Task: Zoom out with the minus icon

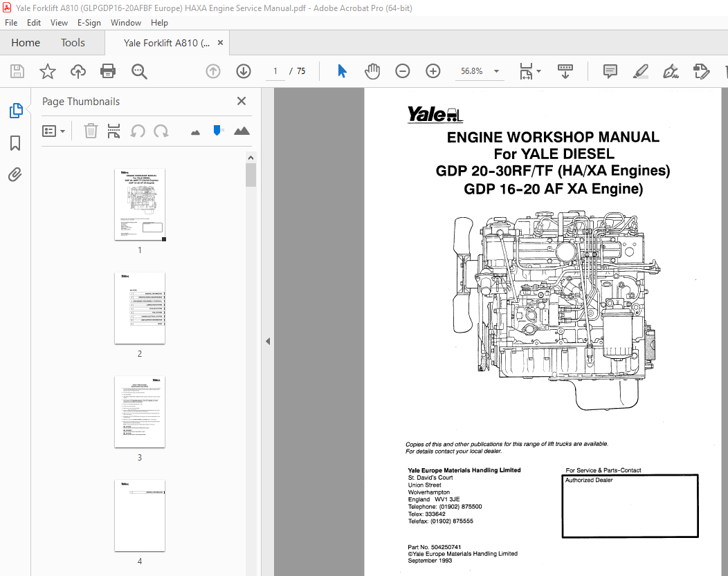Action: point(403,71)
